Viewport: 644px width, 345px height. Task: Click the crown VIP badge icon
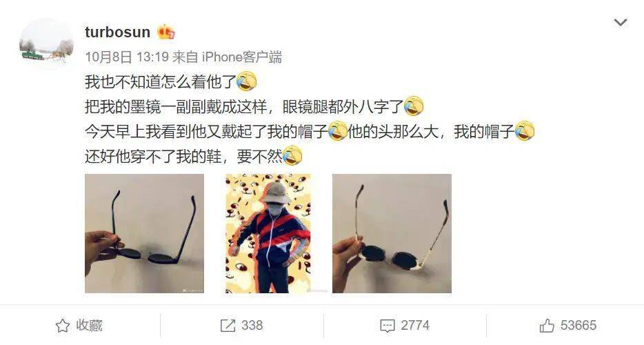pyautogui.click(x=166, y=32)
